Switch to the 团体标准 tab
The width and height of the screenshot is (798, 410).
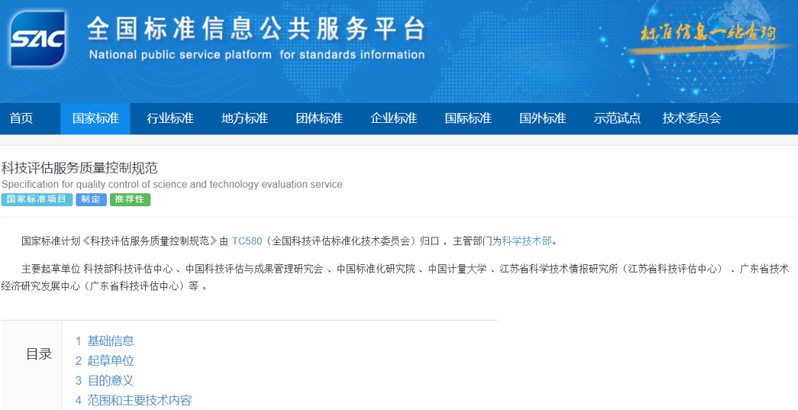(x=319, y=118)
